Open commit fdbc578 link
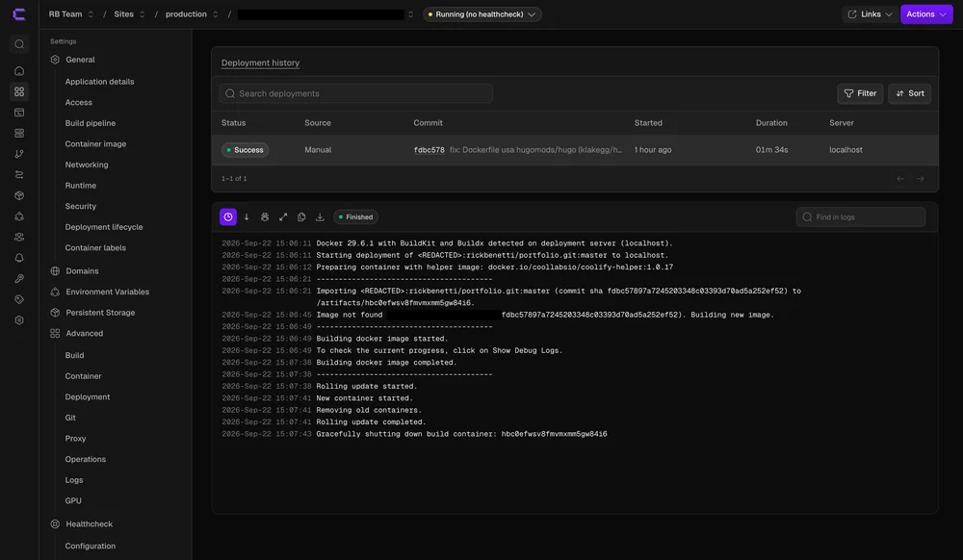The image size is (963, 560). coord(429,150)
